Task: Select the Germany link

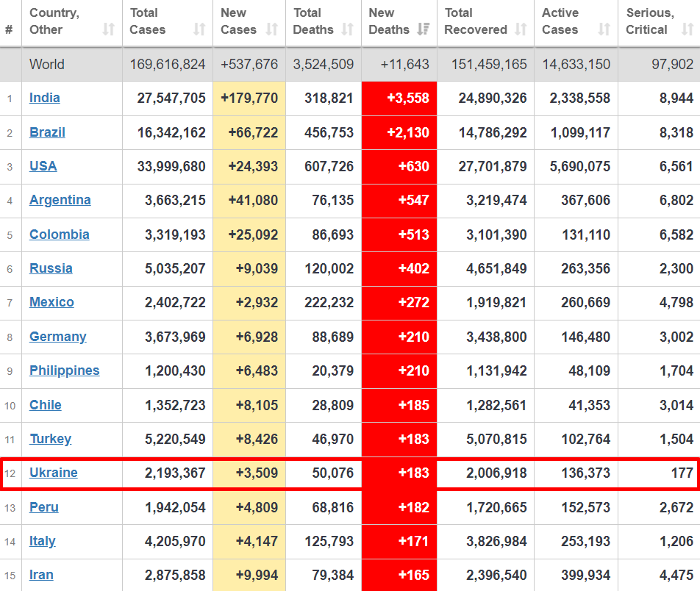Action: (x=57, y=337)
